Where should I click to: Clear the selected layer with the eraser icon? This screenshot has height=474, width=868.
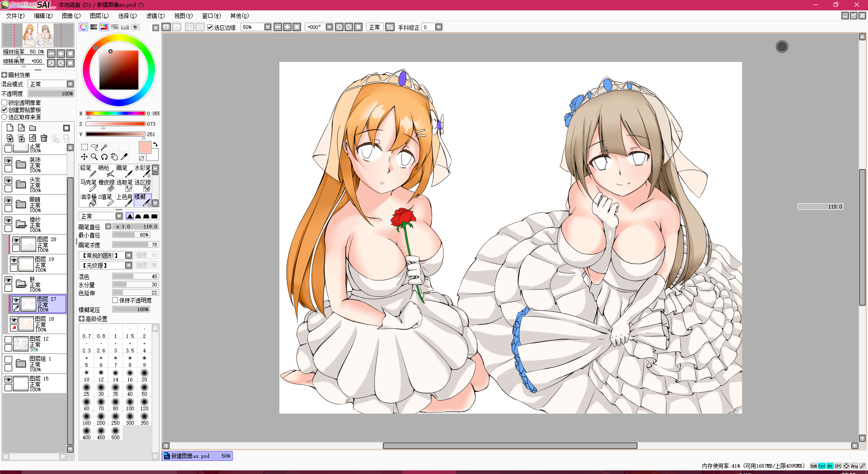(33, 138)
